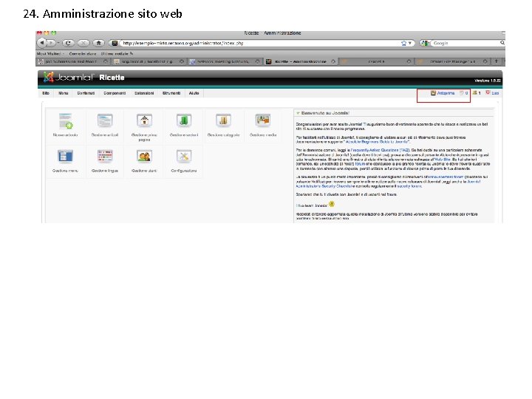Image resolution: width=532 pixels, height=399 pixels.
Task: Open the Absolute Beginners Guide to Joomla link
Action: (378, 142)
